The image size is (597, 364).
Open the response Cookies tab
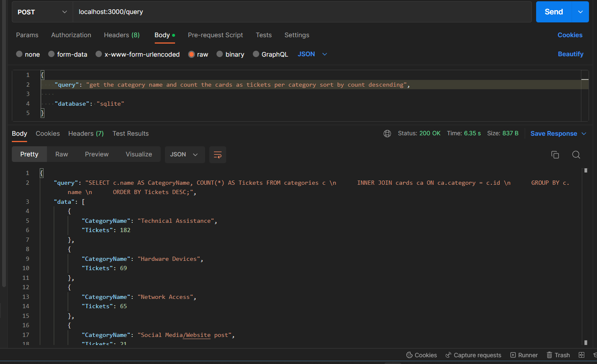click(48, 134)
